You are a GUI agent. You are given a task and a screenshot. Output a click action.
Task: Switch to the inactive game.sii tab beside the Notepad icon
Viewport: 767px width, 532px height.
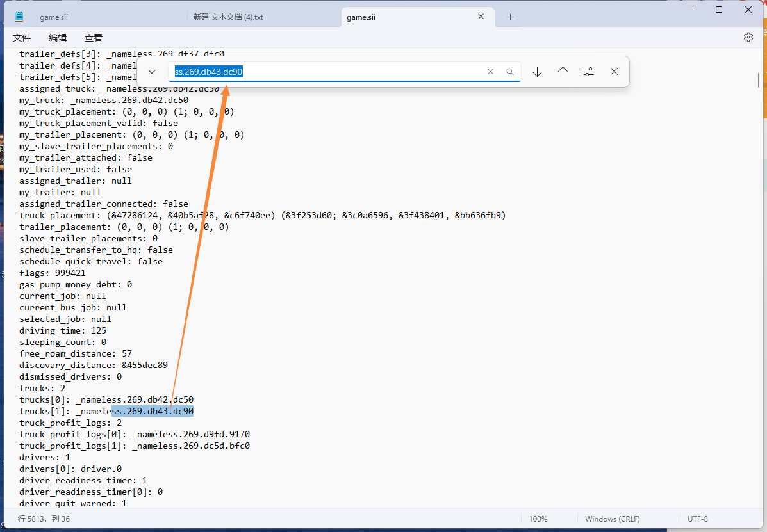[x=54, y=17]
